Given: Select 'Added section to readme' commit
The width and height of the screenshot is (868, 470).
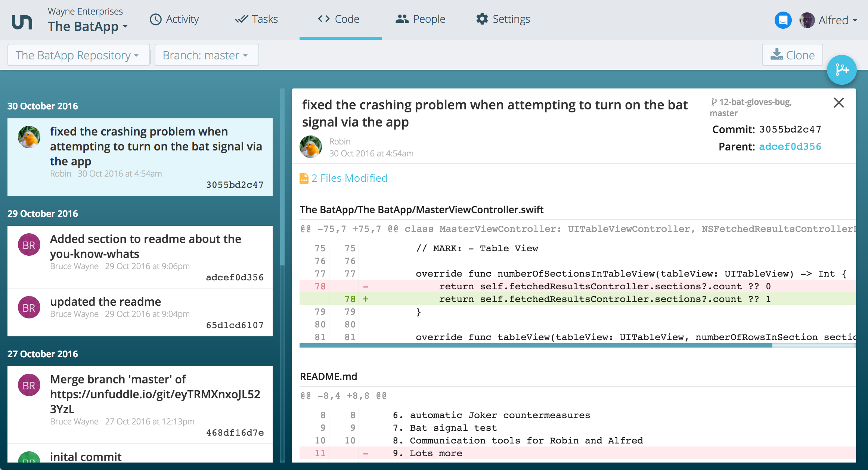Looking at the screenshot, I should [x=140, y=257].
